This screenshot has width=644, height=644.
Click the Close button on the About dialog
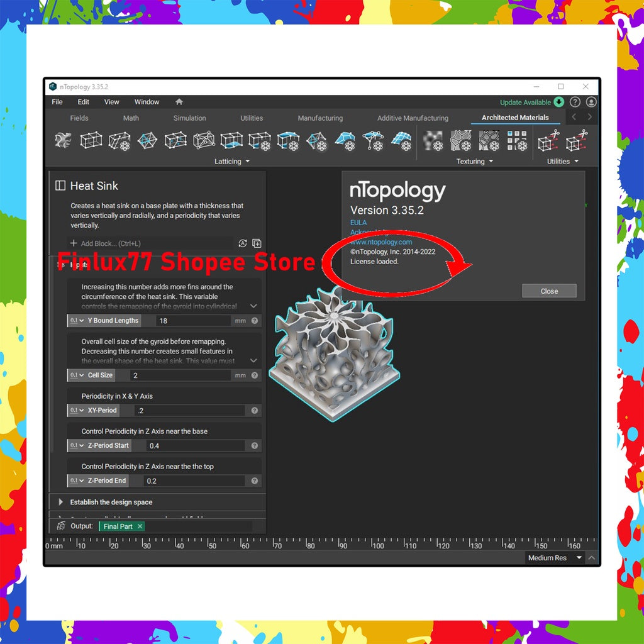click(548, 291)
